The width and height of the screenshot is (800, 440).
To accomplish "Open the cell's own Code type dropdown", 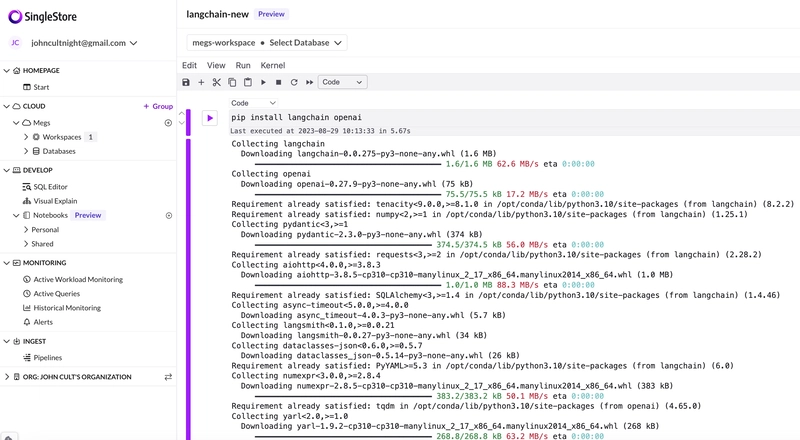I will [x=253, y=103].
